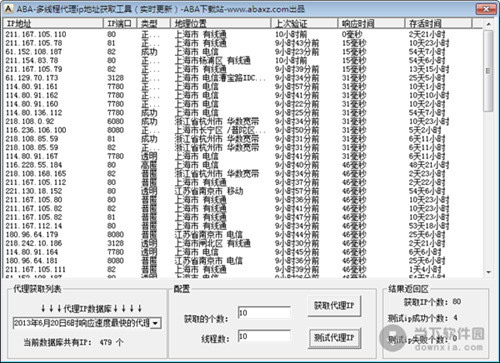
Task: Focus the 获取的个数 input field
Action: (x=264, y=313)
